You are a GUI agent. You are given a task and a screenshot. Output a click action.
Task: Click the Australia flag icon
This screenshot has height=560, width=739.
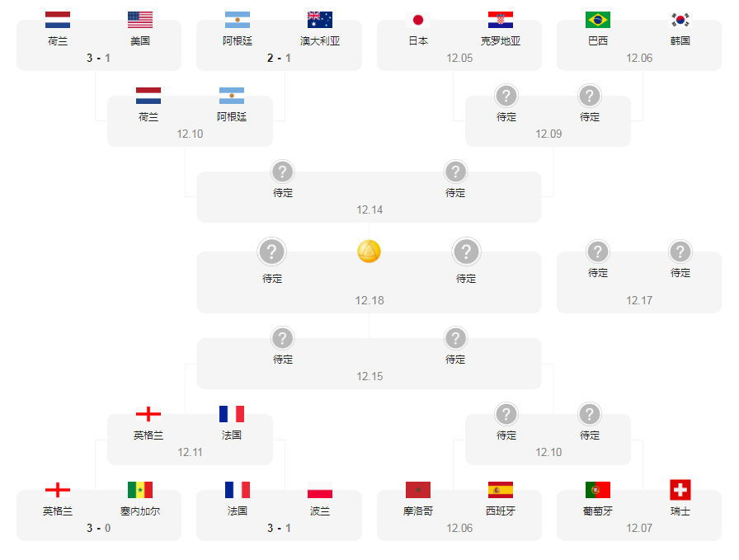pyautogui.click(x=320, y=21)
